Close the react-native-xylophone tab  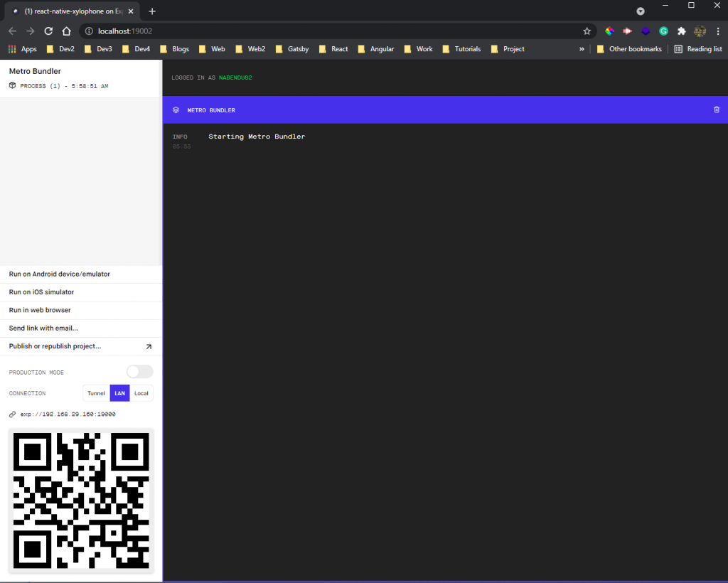[131, 11]
